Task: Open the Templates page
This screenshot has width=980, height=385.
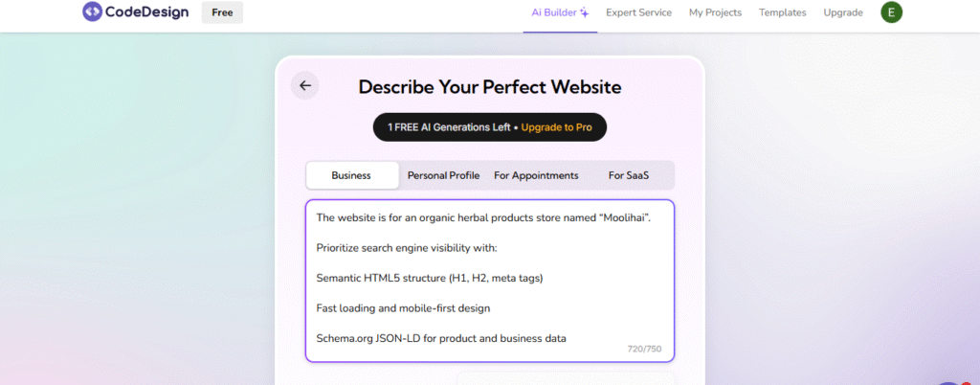Action: click(783, 12)
